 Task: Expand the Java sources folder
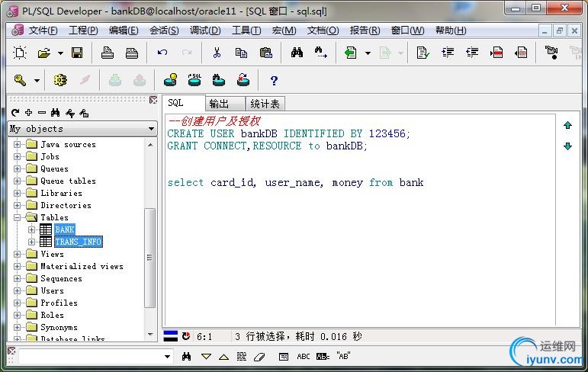coord(17,144)
